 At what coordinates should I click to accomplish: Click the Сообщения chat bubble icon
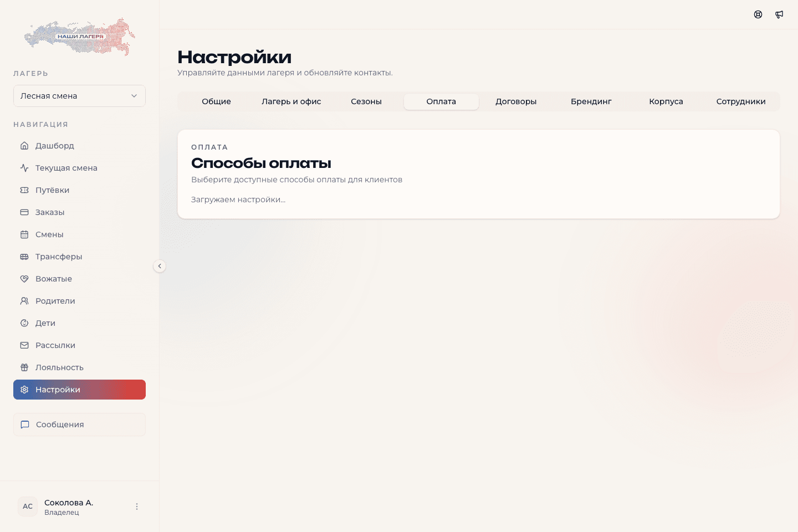[x=25, y=424]
